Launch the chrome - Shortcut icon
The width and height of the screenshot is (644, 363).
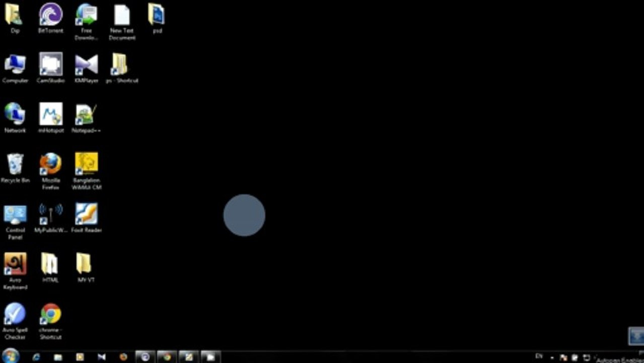point(50,322)
